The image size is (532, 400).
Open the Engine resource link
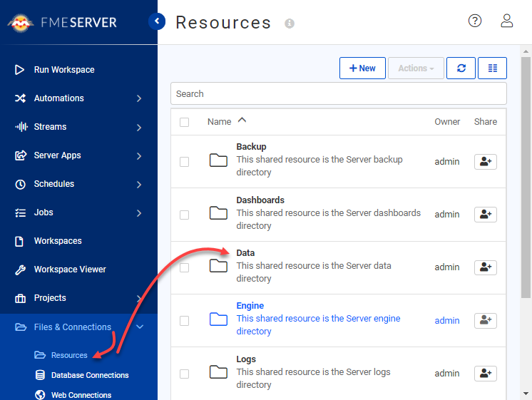pyautogui.click(x=250, y=306)
